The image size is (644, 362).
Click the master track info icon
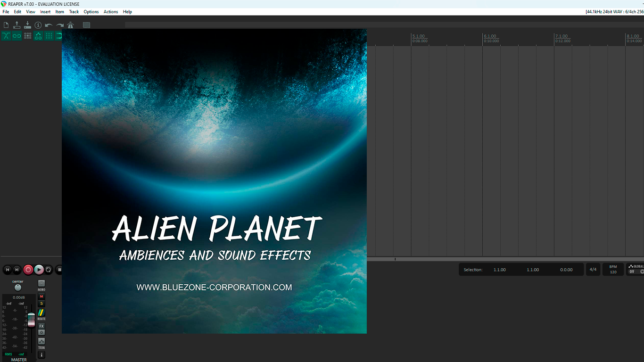[41, 355]
